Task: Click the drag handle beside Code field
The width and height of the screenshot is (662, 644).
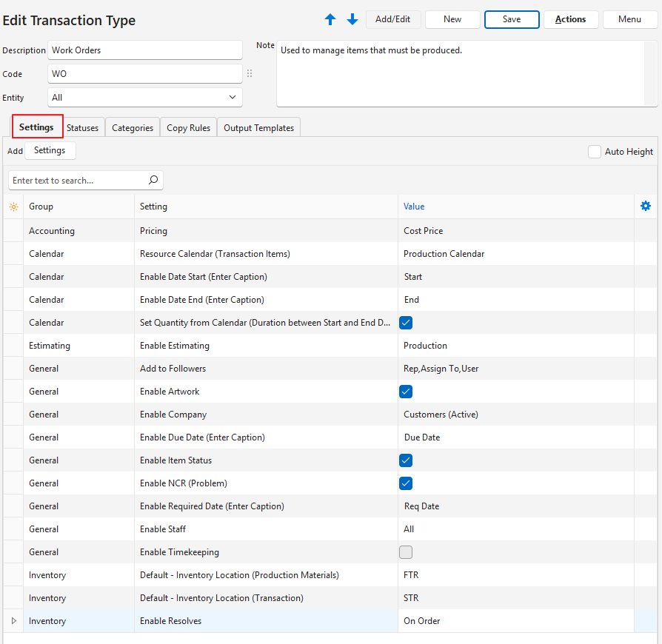Action: click(250, 74)
